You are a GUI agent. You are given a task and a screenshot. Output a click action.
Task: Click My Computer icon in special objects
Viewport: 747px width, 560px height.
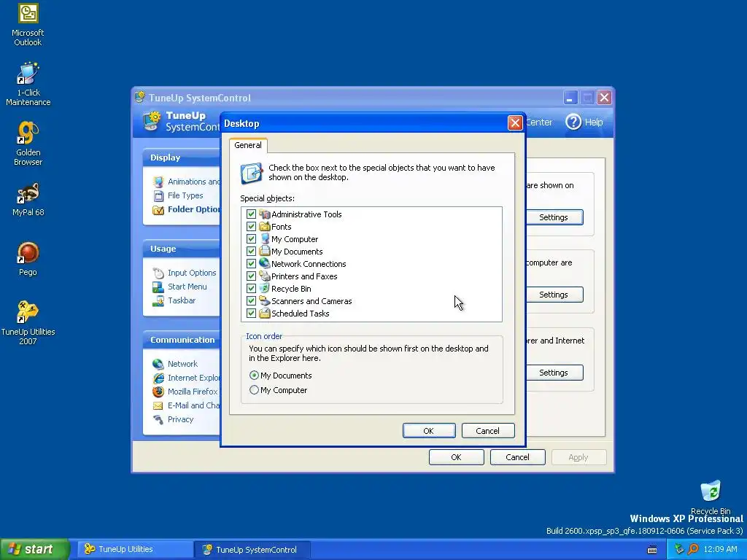point(264,239)
